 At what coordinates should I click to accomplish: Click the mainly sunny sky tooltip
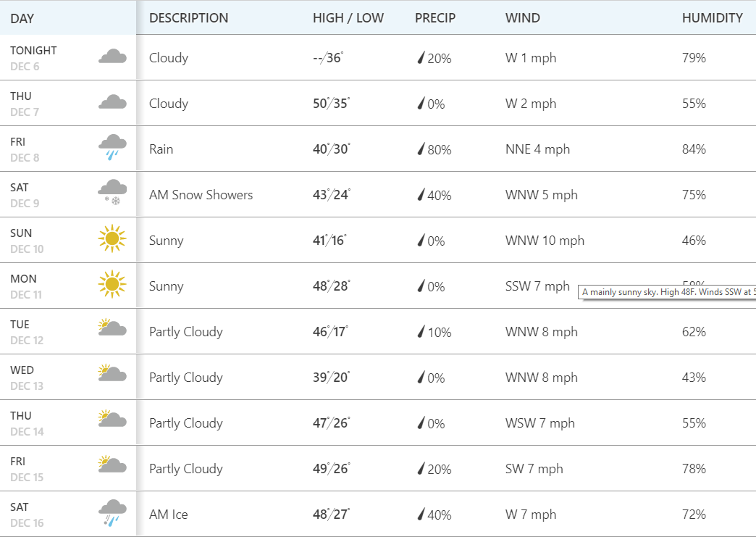[668, 293]
